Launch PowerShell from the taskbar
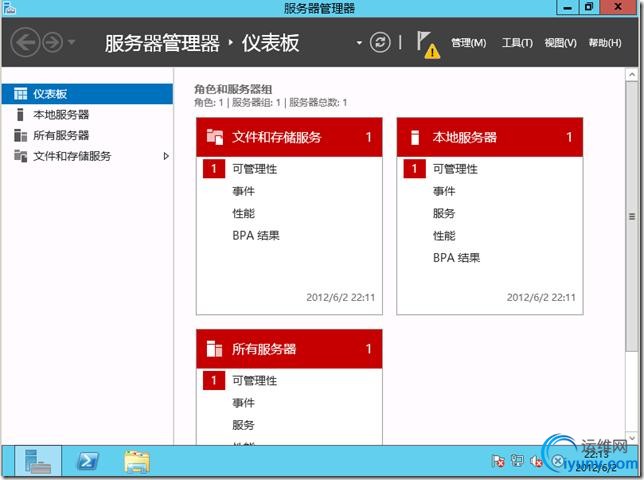 (x=87, y=461)
